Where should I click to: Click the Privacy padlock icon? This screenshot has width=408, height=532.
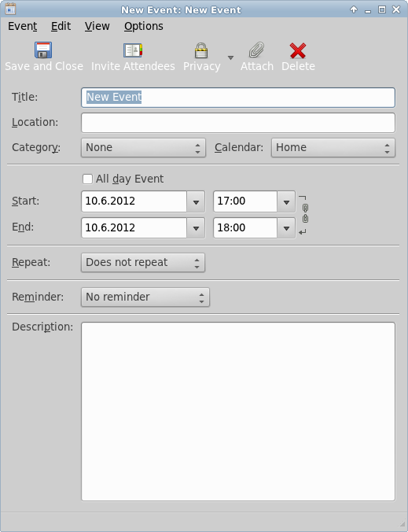tap(201, 50)
